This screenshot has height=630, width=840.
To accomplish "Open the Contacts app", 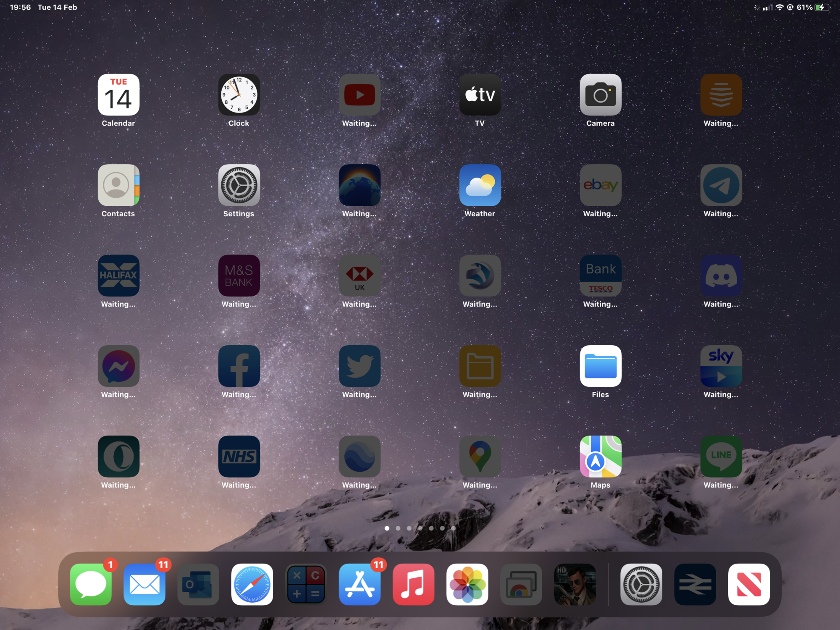I will [118, 185].
